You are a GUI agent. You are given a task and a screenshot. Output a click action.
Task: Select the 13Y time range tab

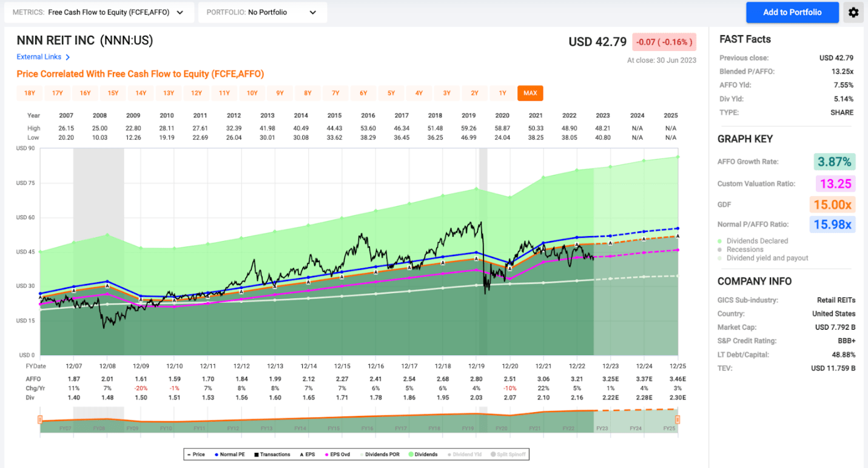point(169,93)
